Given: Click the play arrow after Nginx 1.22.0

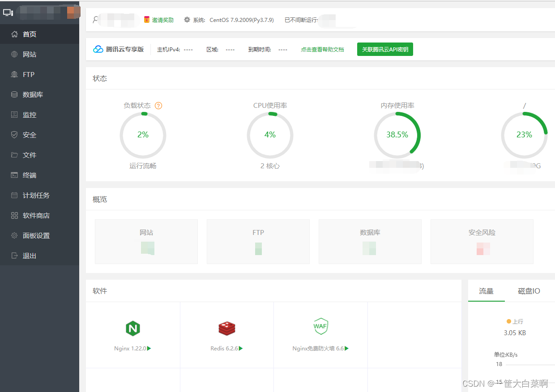Looking at the screenshot, I should 149,348.
